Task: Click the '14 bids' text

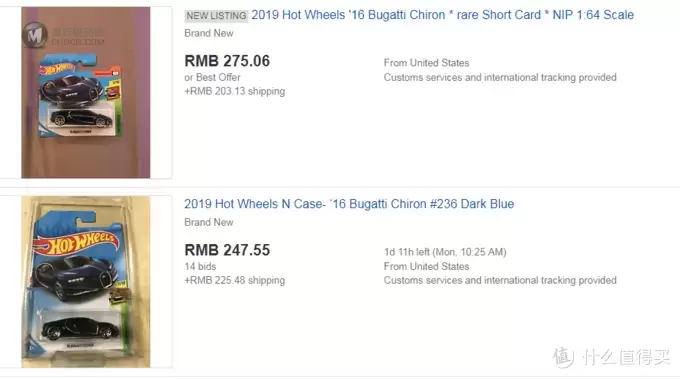Action: point(200,266)
